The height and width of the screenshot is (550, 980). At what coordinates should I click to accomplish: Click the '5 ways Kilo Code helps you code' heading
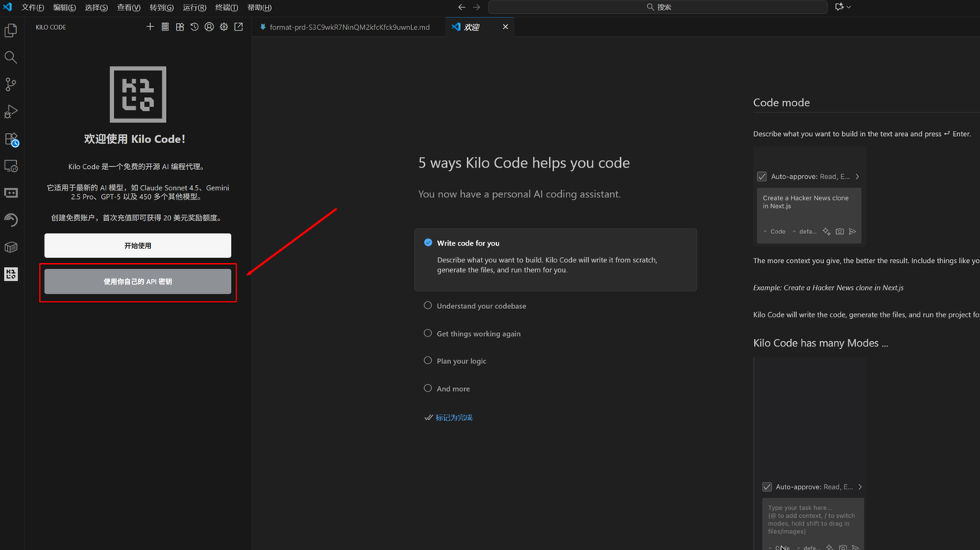[x=524, y=163]
